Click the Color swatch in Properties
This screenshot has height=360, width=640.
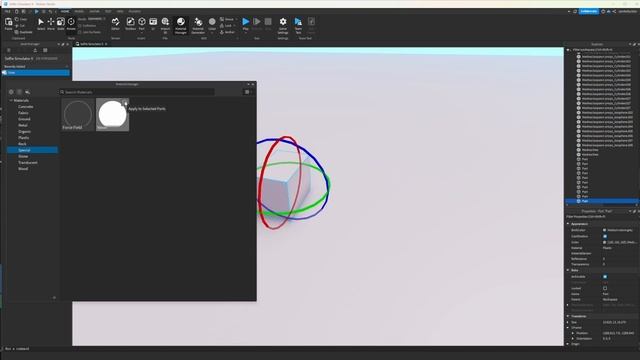(604, 242)
